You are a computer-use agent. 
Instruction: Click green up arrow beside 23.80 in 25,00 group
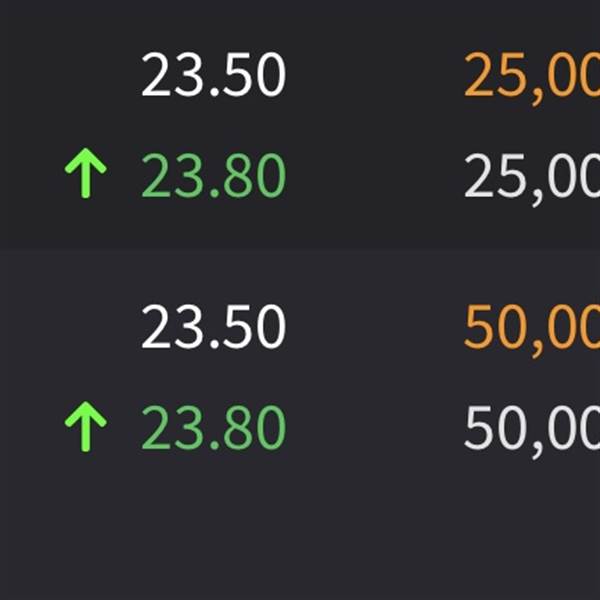[86, 173]
